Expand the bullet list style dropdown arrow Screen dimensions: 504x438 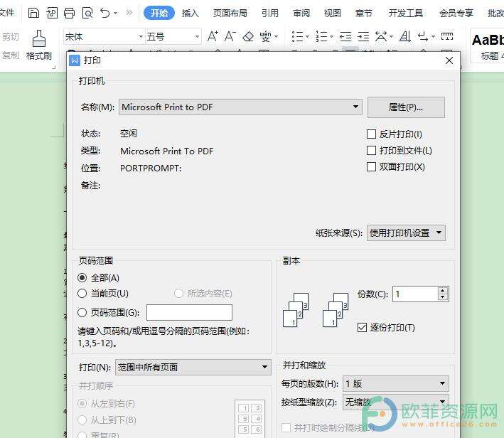(307, 36)
